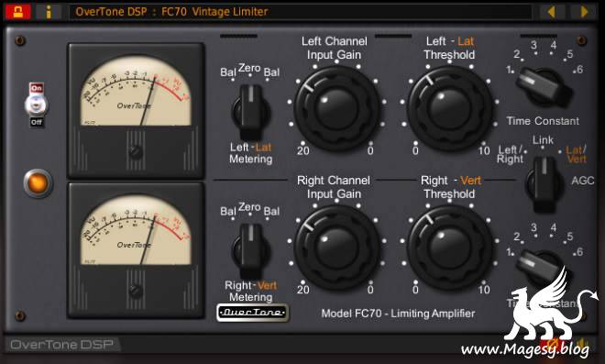Screen dimensions: 605x364
Task: Select position "2" on the bottom Time Constant
Action: pyautogui.click(x=517, y=237)
